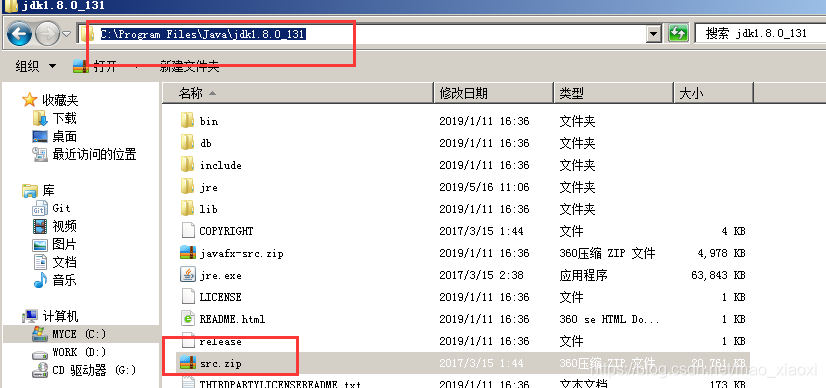This screenshot has height=388, width=826.
Task: Click the include folder name
Action: point(221,165)
